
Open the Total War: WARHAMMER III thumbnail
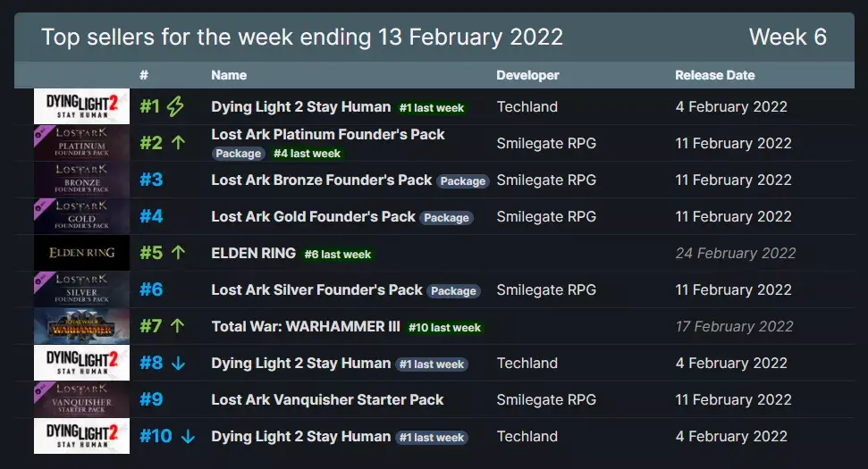coord(81,326)
